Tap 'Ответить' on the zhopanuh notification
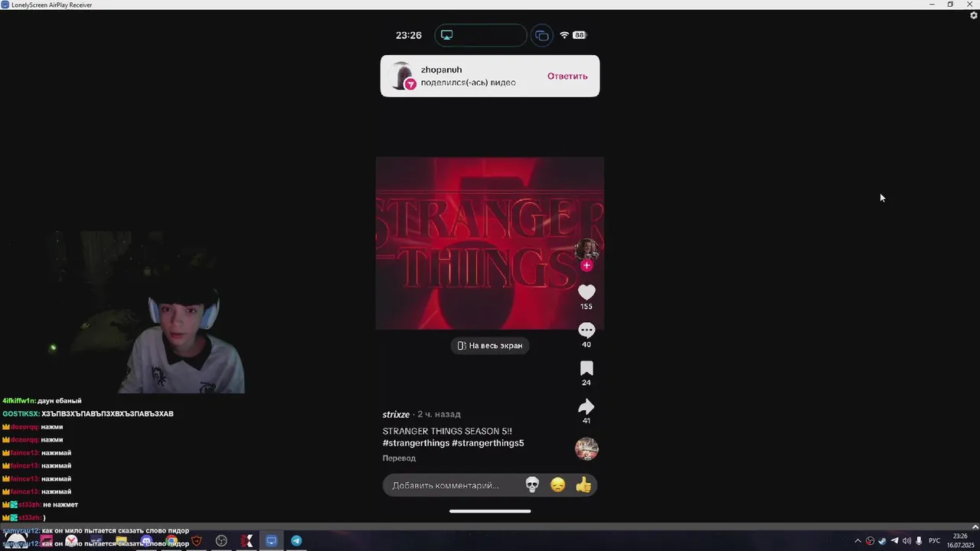This screenshot has height=551, width=980. pyautogui.click(x=567, y=76)
